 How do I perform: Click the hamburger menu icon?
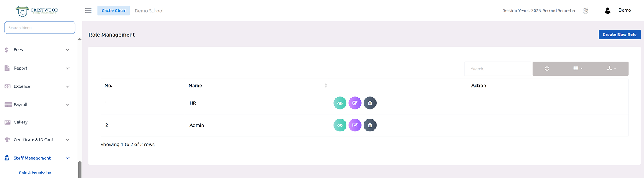click(x=88, y=11)
